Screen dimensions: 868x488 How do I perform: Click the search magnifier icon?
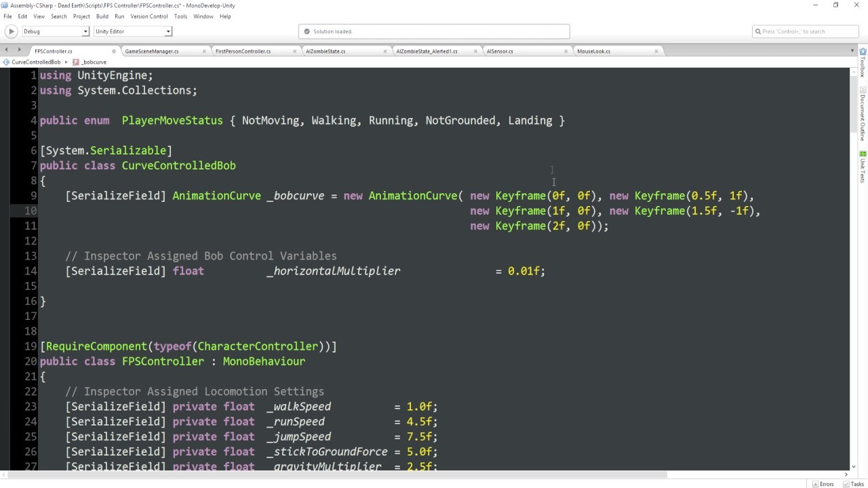coord(757,31)
